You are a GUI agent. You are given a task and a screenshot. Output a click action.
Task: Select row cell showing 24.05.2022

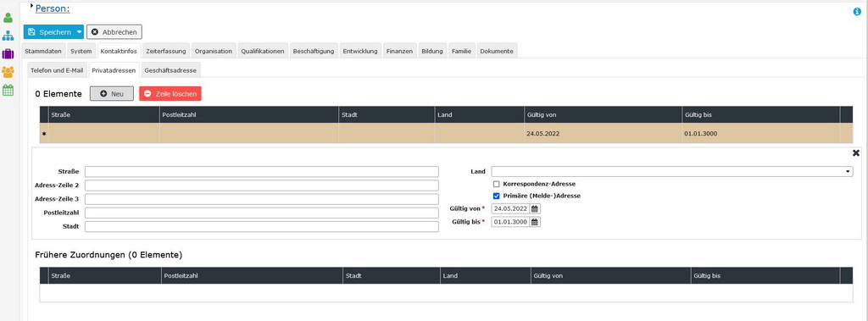pos(603,133)
